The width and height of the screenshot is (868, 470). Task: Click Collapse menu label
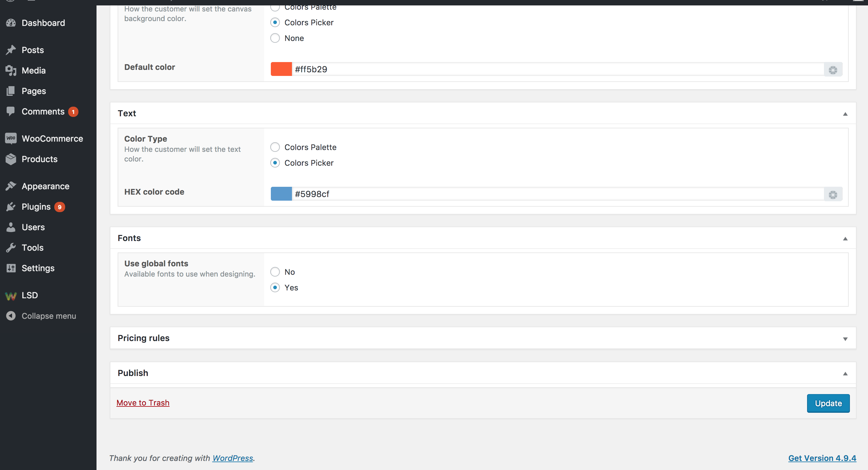[x=49, y=316]
